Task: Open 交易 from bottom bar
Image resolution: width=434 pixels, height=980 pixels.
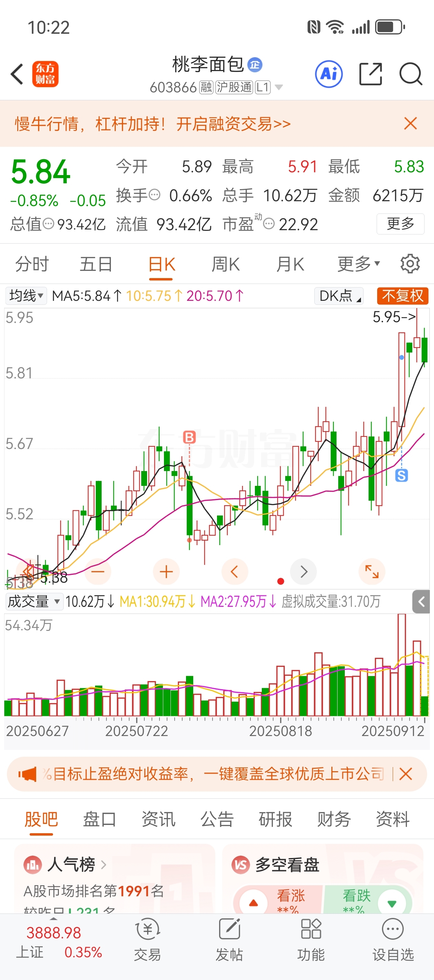Action: point(147,940)
